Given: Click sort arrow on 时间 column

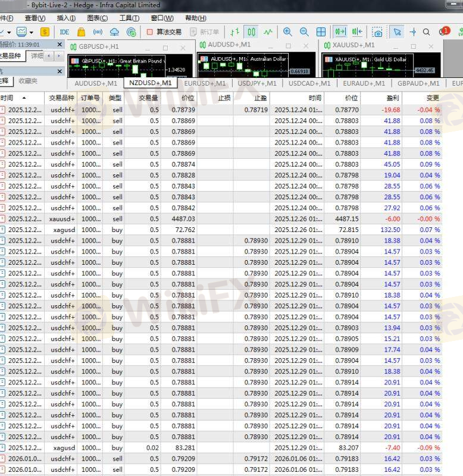Looking at the screenshot, I should [24, 98].
